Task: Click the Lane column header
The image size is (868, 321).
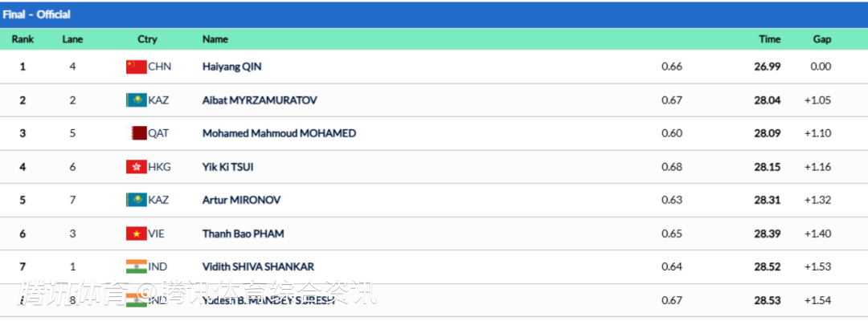Action: [72, 39]
